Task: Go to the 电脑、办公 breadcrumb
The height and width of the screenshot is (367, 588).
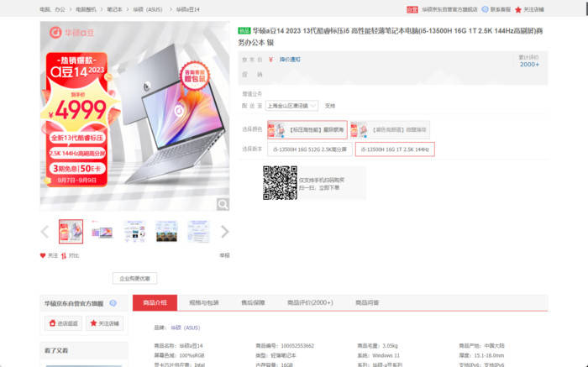Action: pos(52,9)
